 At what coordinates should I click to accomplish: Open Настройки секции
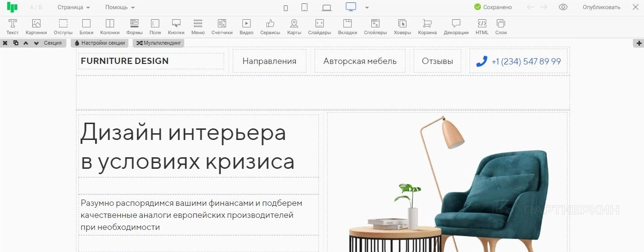pos(100,43)
